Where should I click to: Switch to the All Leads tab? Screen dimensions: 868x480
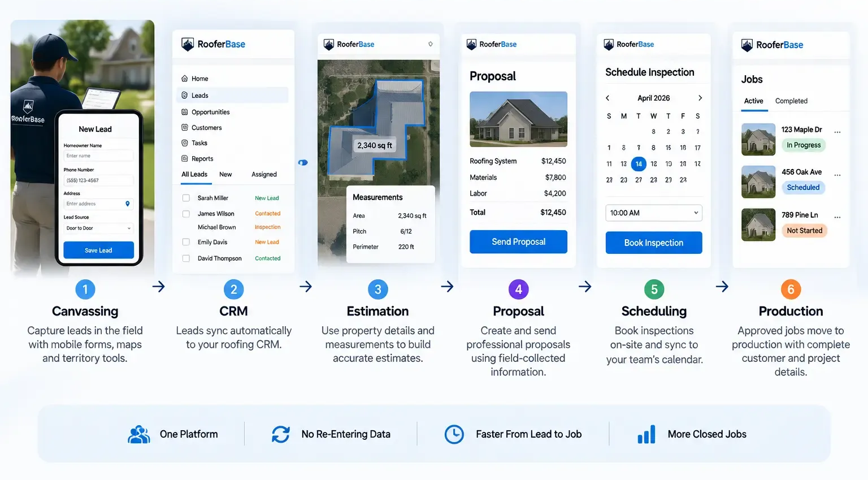pyautogui.click(x=194, y=175)
